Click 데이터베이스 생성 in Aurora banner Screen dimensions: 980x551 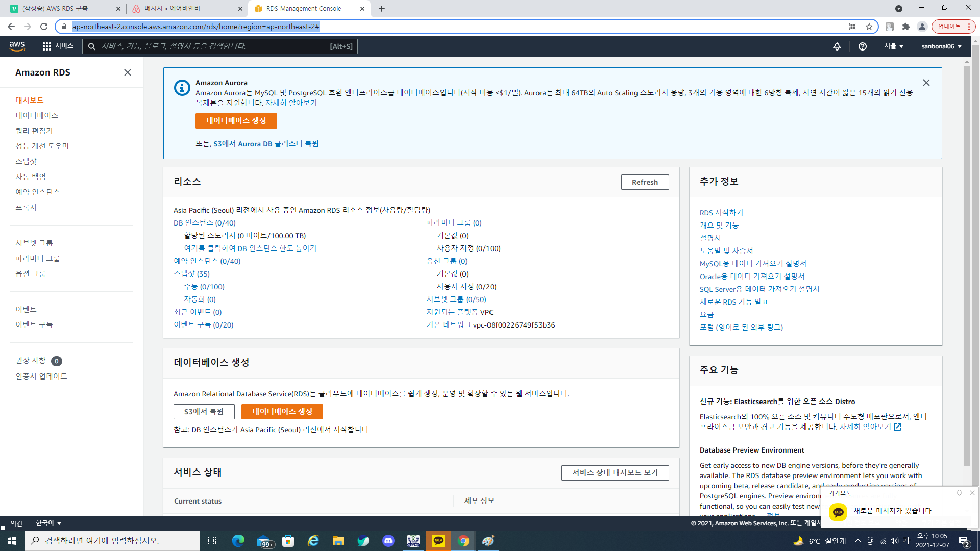236,121
